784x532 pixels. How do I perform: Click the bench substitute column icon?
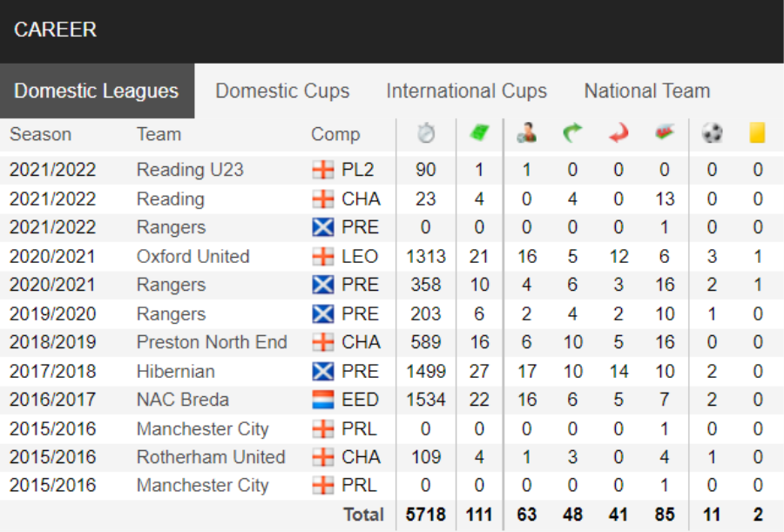(665, 133)
